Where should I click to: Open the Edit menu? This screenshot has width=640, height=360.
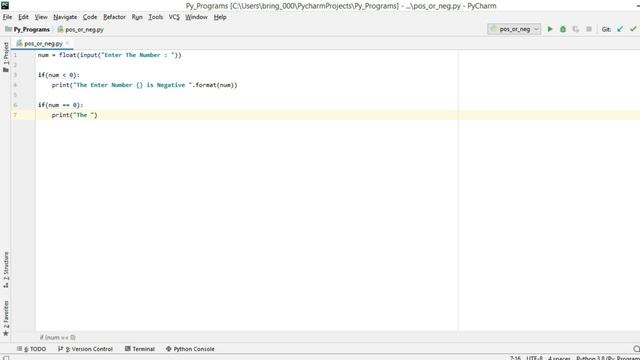[x=23, y=17]
